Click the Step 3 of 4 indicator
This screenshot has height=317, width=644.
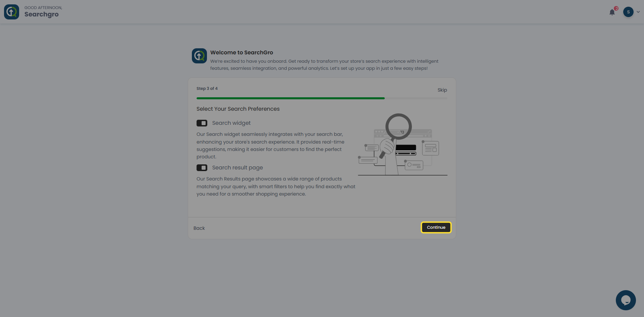pyautogui.click(x=207, y=89)
